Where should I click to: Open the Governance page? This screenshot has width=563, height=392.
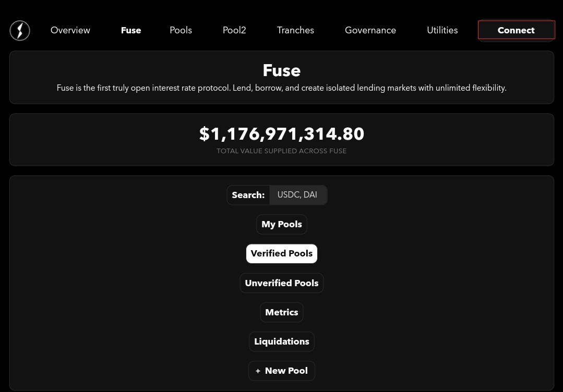click(x=370, y=30)
